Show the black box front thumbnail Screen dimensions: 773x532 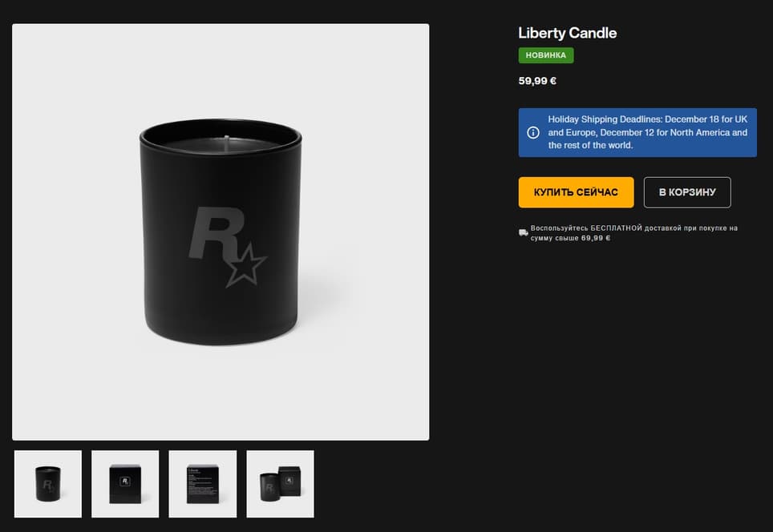[125, 484]
